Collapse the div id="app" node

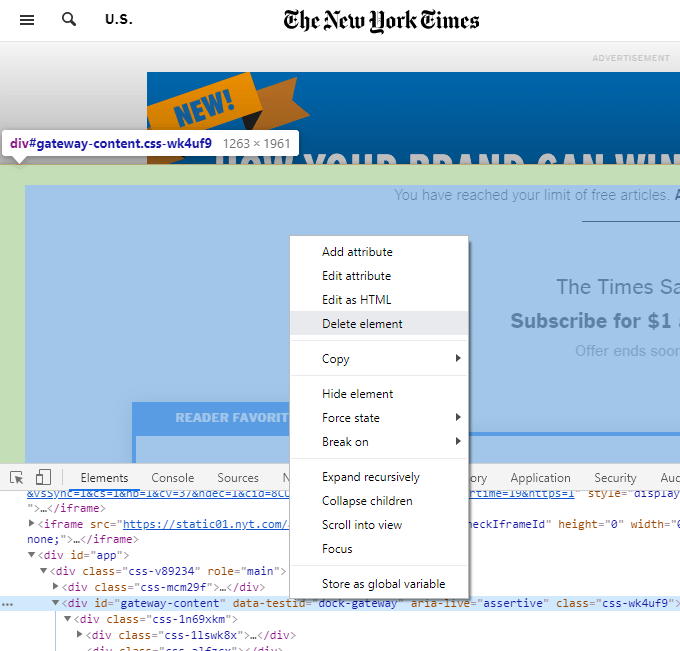point(32,555)
